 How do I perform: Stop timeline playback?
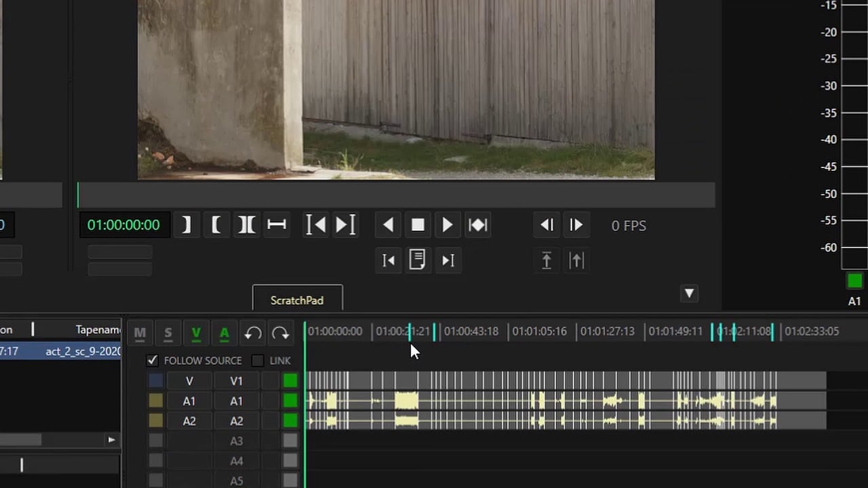[417, 225]
